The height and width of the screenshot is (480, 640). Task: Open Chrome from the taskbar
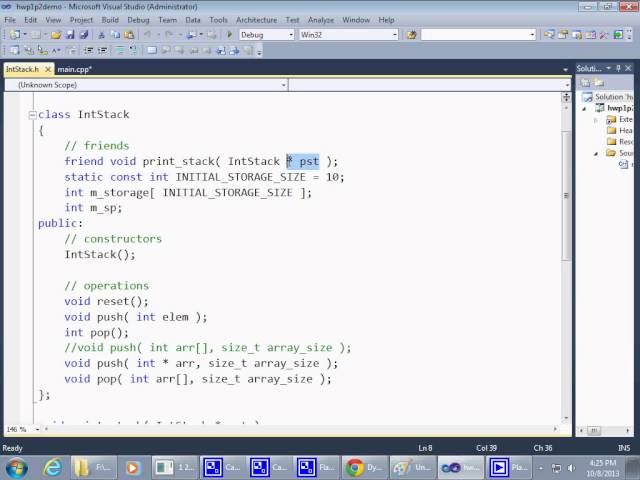tap(364, 467)
